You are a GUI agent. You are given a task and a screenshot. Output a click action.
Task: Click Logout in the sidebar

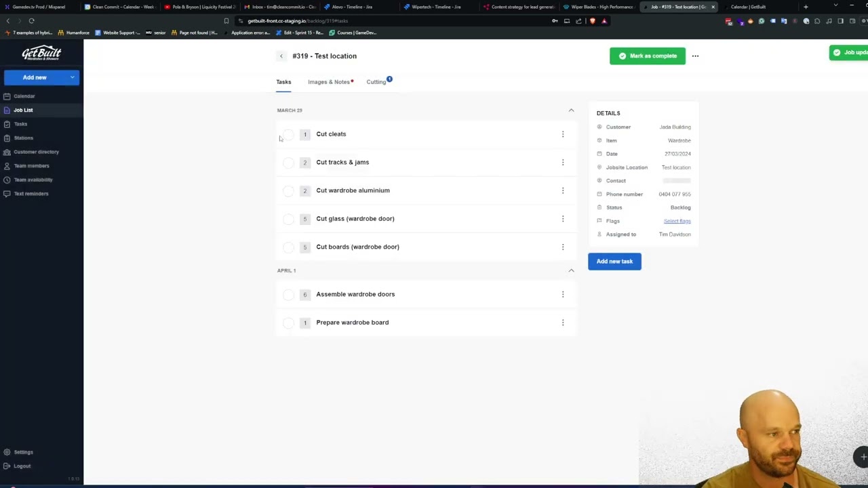22,466
